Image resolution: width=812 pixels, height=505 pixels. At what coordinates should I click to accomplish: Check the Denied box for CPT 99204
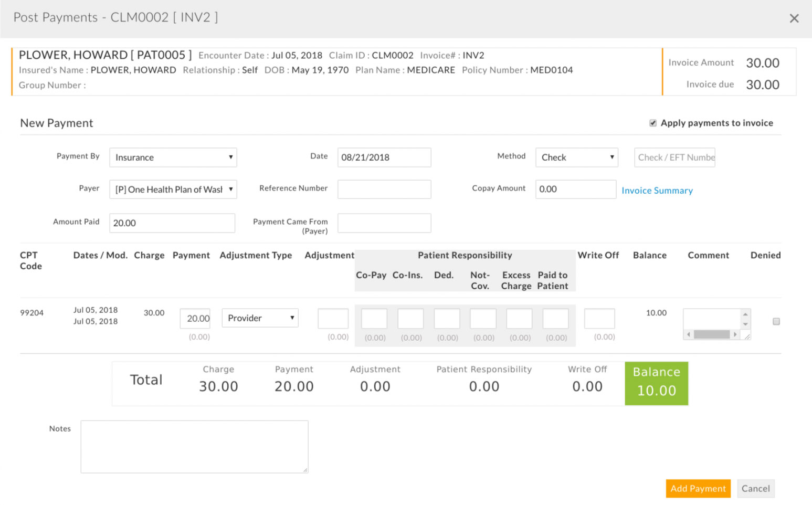pos(776,321)
